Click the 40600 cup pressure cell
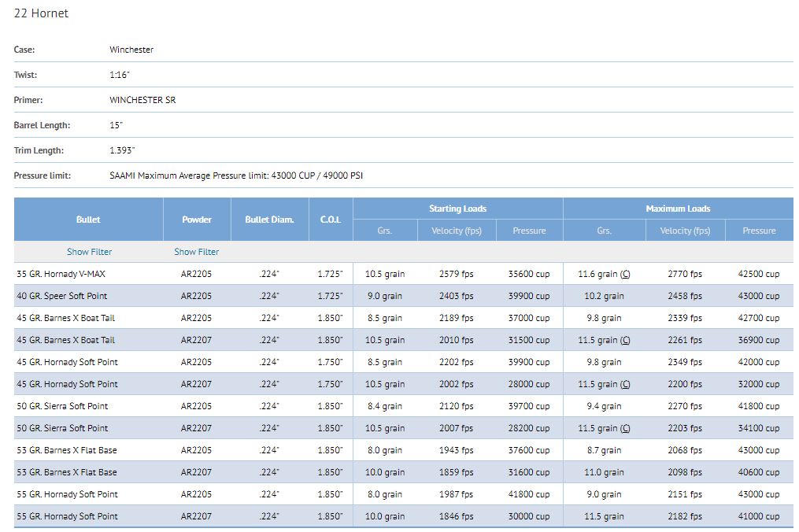The height and width of the screenshot is (532, 799). coord(759,472)
